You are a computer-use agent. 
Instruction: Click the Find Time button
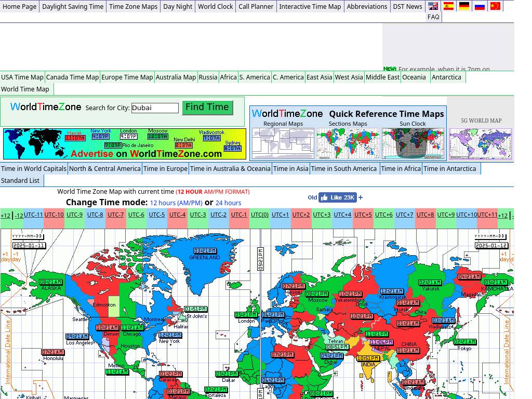(x=207, y=107)
